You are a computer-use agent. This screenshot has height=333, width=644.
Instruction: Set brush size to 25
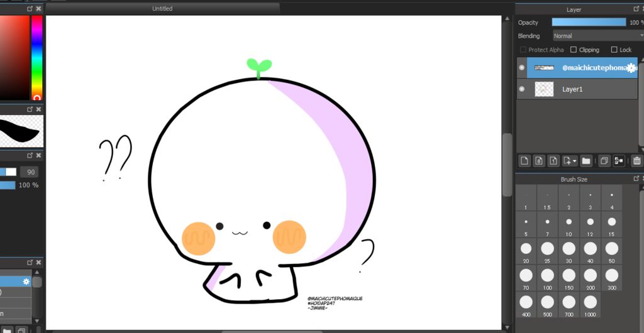548,251
